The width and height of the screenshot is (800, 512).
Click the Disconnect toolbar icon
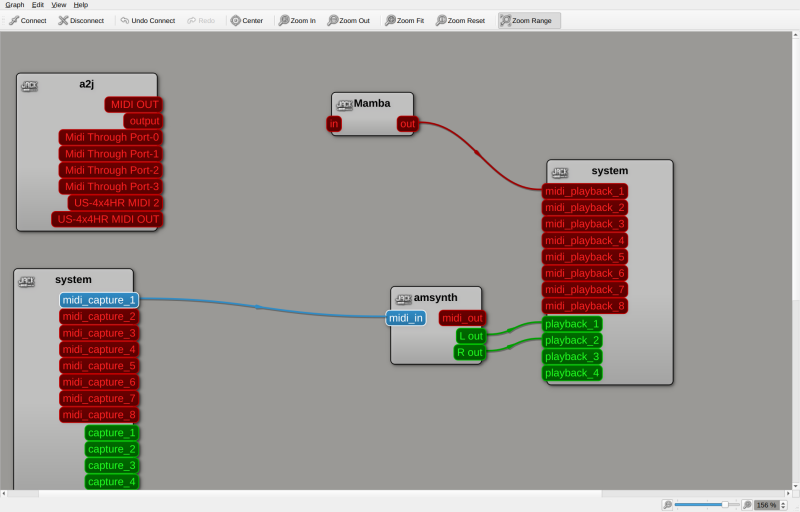pyautogui.click(x=81, y=20)
